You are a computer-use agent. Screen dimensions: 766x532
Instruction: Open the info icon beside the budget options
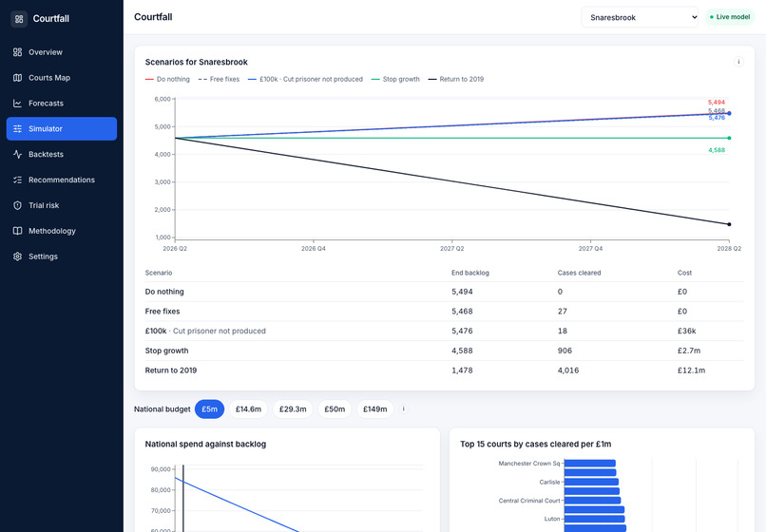coord(404,408)
